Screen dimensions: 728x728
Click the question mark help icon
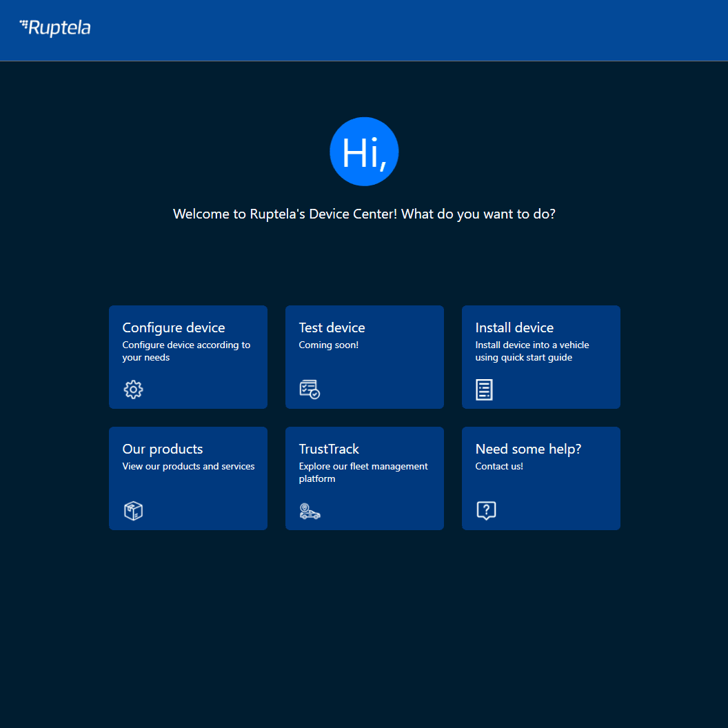coord(486,511)
